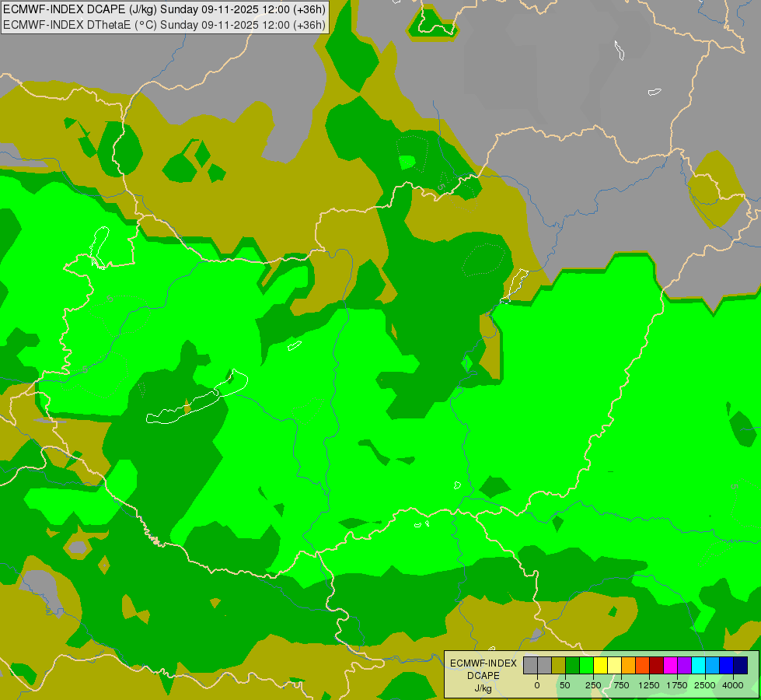This screenshot has height=700, width=761.
Task: Click the 250 tick value in the legend
Action: click(593, 685)
